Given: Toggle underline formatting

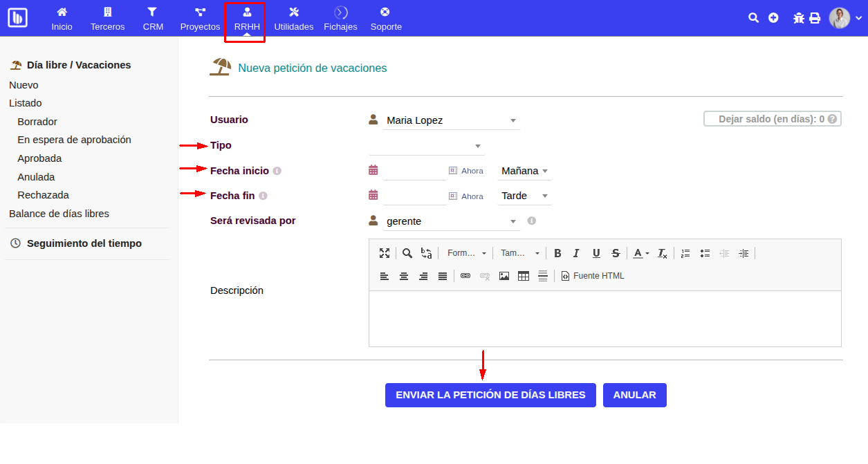Looking at the screenshot, I should [596, 253].
